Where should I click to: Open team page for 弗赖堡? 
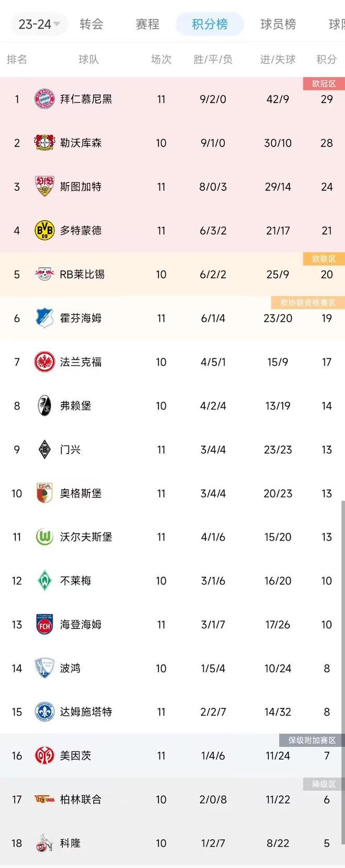(x=76, y=405)
